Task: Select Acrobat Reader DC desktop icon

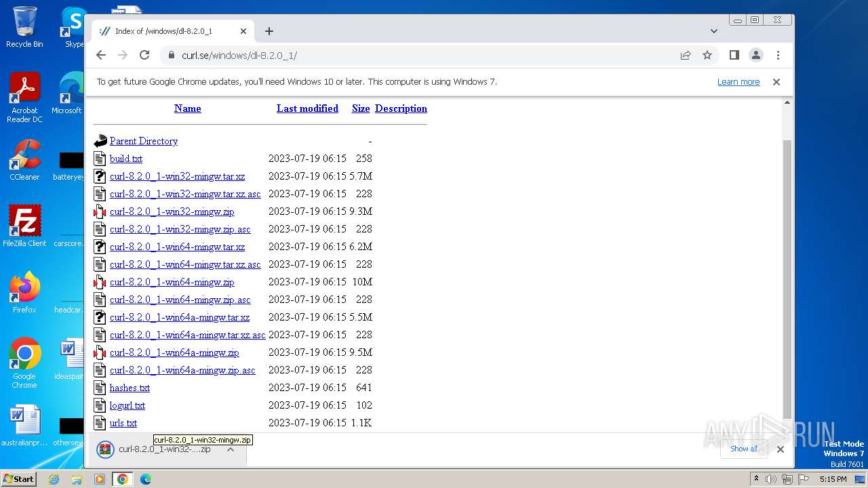Action: click(x=24, y=98)
